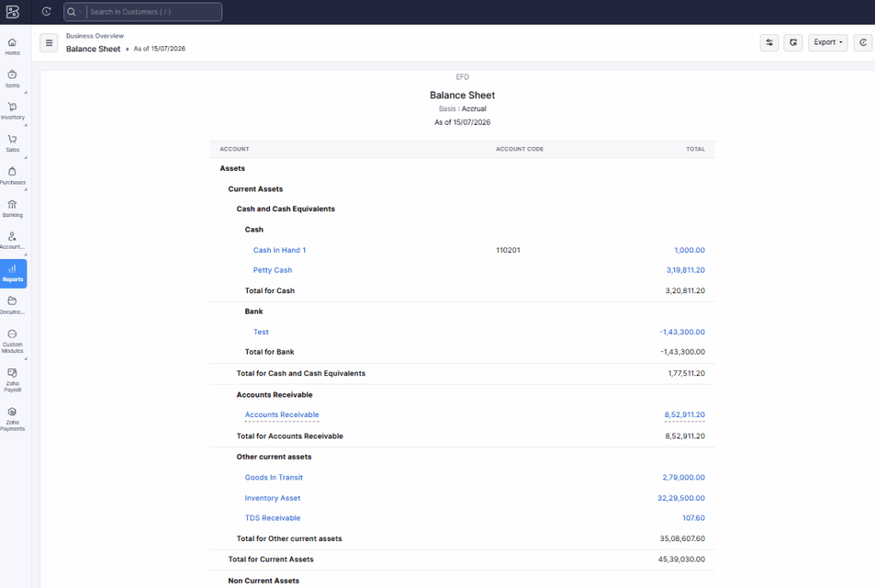Open Goods In Transit account link
The height and width of the screenshot is (588, 875).
[x=273, y=478]
